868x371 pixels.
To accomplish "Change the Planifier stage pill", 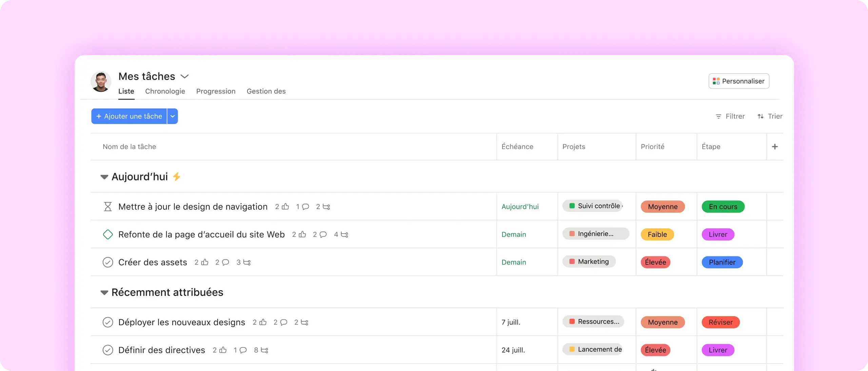I will tap(722, 262).
